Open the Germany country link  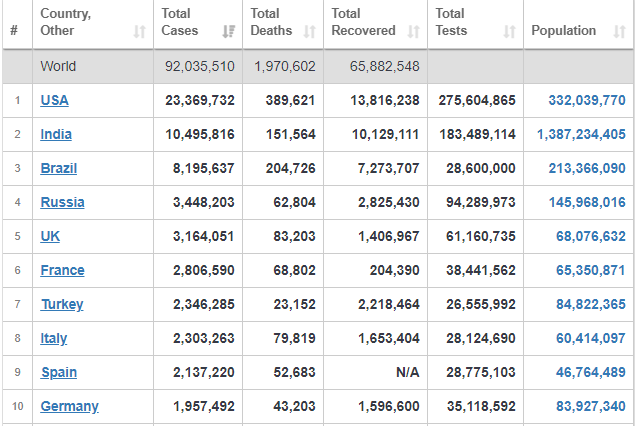pyautogui.click(x=70, y=406)
